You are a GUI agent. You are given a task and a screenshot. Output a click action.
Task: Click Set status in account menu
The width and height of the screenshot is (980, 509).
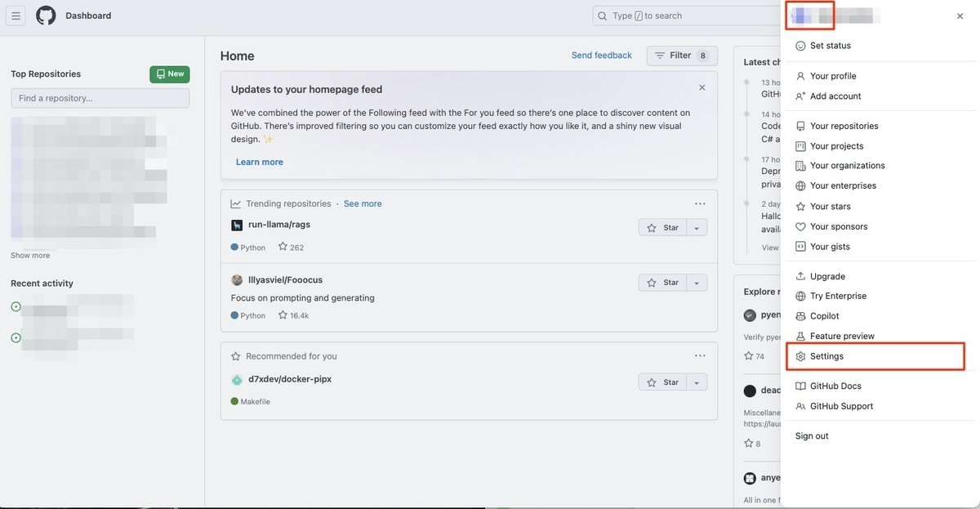pyautogui.click(x=830, y=46)
